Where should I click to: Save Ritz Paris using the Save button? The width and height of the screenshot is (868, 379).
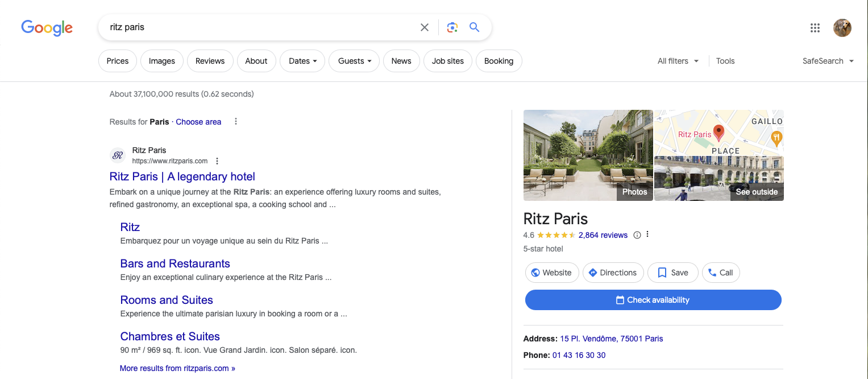pos(673,273)
